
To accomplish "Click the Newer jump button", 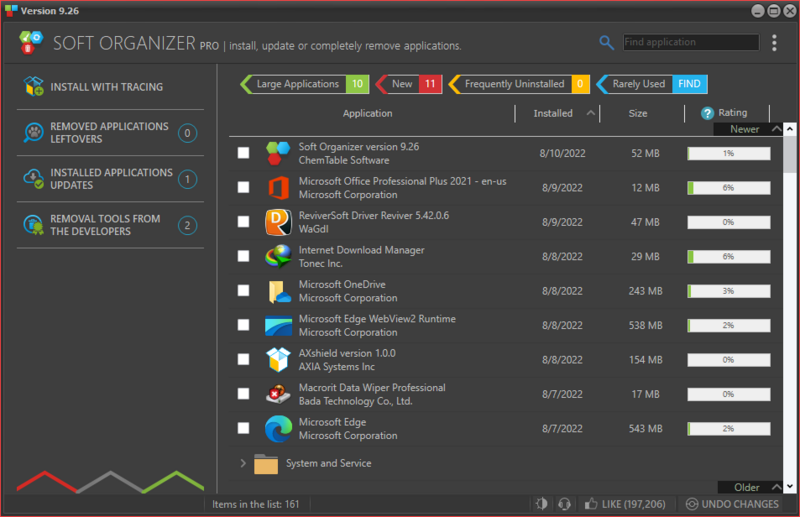I will click(748, 129).
